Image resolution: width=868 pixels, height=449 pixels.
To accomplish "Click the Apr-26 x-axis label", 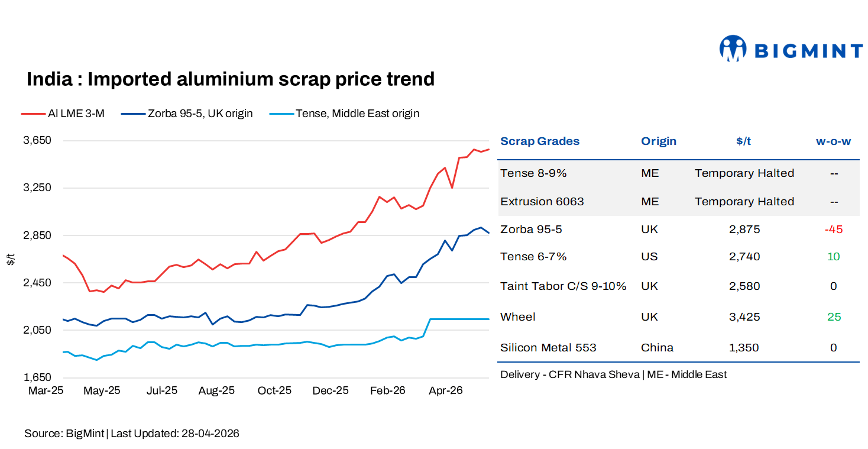I will (445, 391).
